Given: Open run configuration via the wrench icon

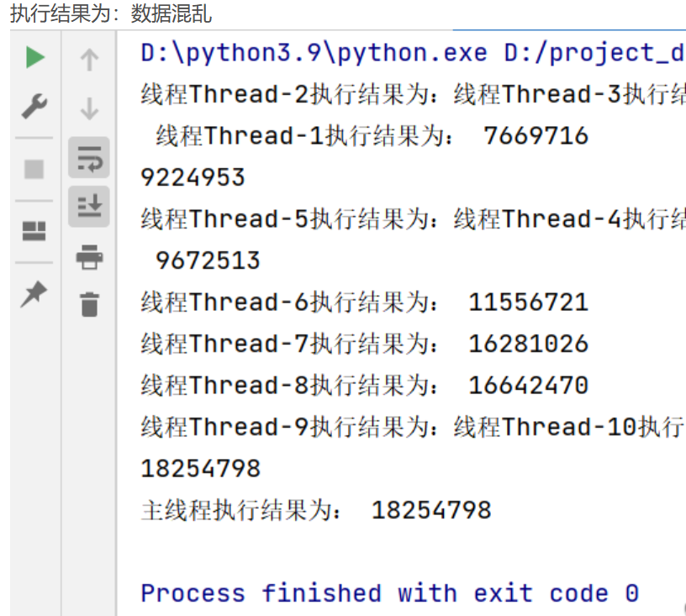Looking at the screenshot, I should click(34, 108).
